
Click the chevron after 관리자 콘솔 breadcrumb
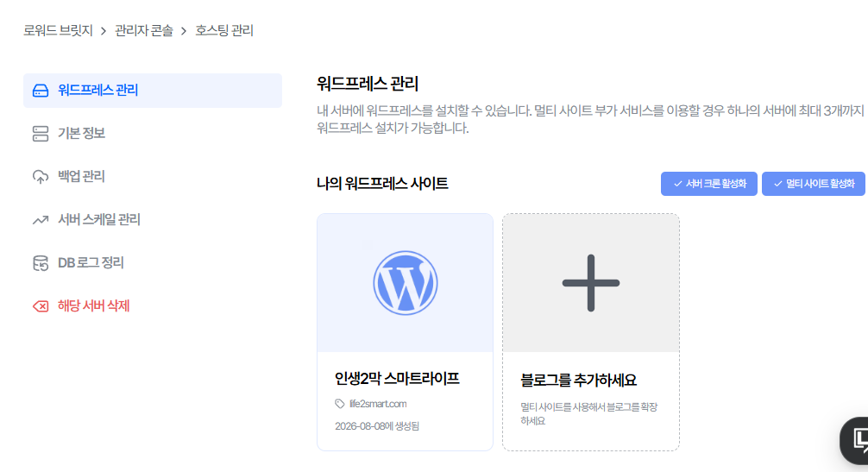tap(184, 31)
